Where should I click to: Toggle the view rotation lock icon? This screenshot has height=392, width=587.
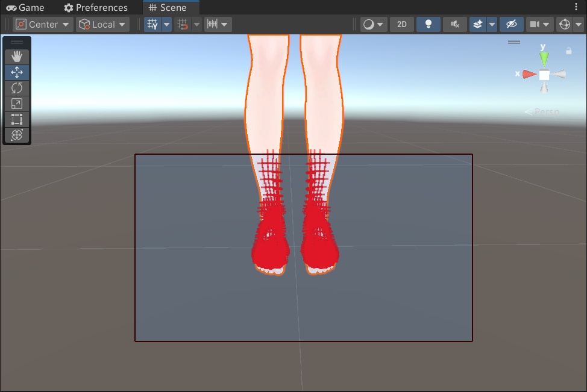[569, 51]
